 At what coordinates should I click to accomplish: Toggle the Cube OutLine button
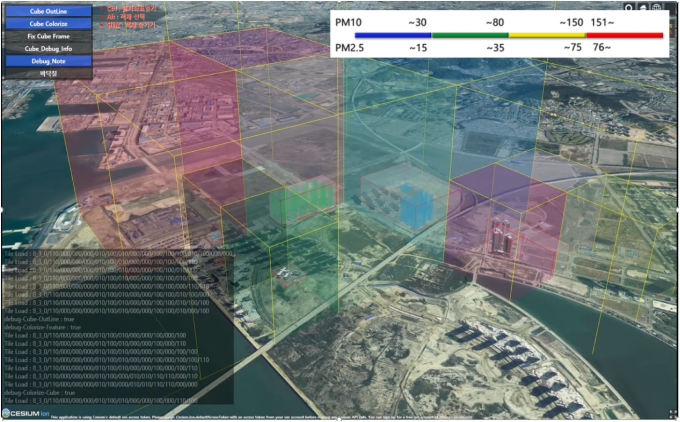(48, 10)
